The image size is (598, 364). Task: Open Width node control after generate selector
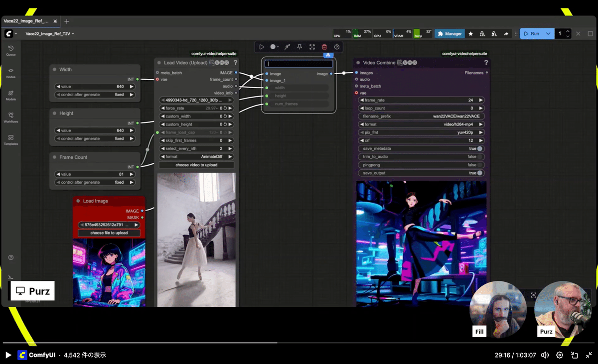pos(95,95)
